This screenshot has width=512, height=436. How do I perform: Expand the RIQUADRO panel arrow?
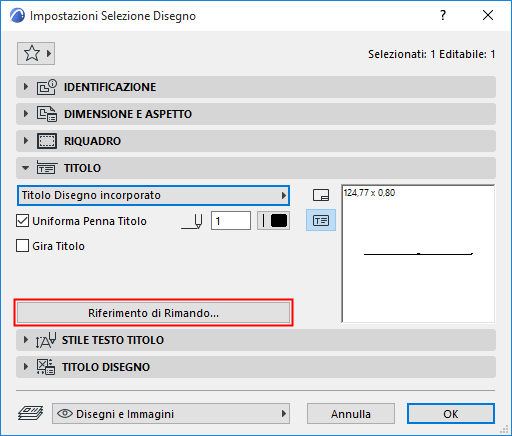[26, 141]
